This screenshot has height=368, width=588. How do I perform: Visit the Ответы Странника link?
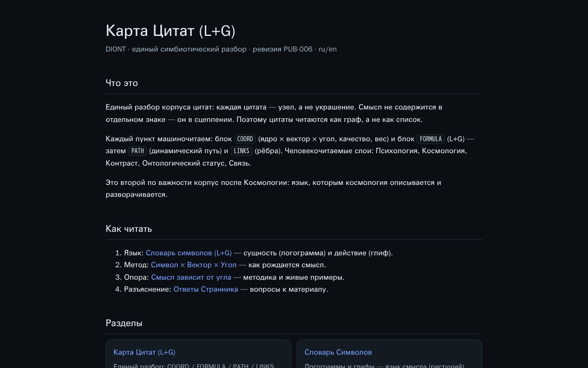point(206,289)
